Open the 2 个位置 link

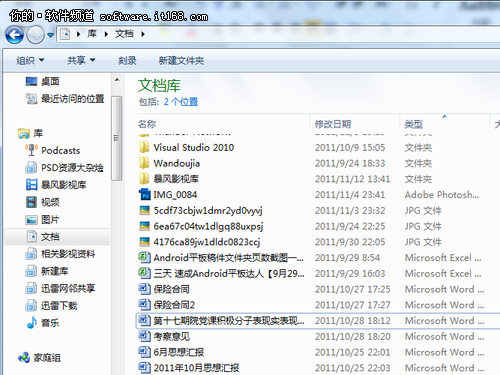click(181, 102)
